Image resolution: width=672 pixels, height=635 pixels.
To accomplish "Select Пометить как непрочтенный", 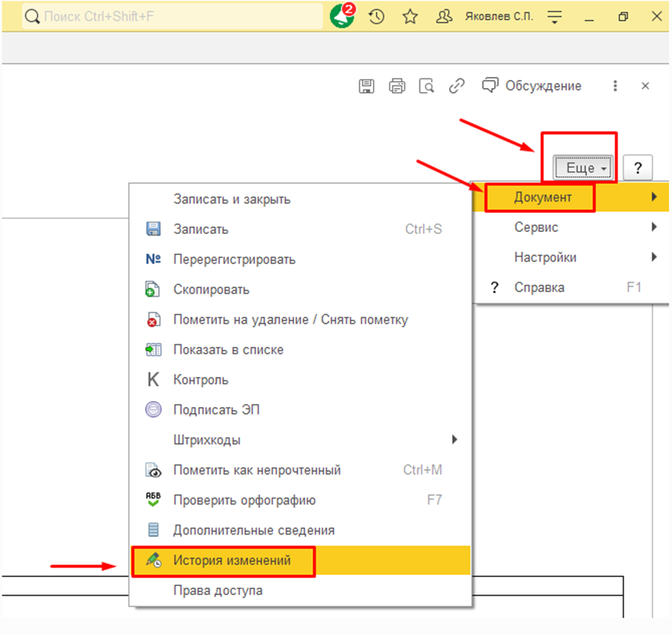I will point(300,469).
